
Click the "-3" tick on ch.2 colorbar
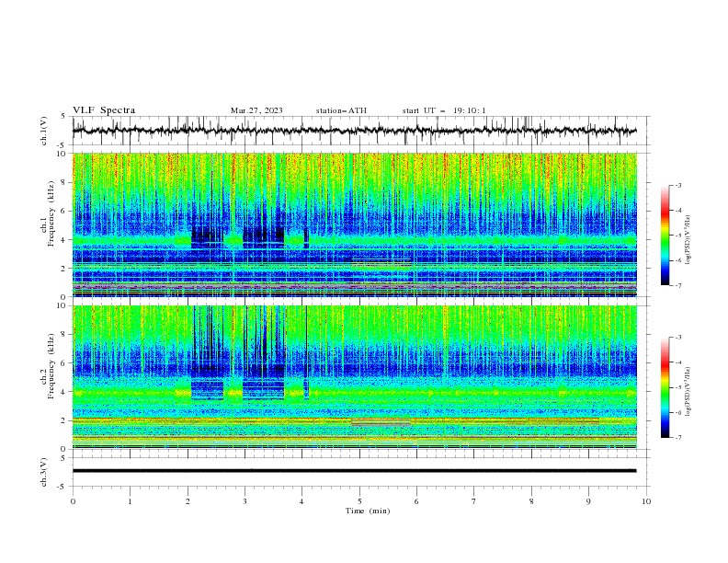[677, 338]
